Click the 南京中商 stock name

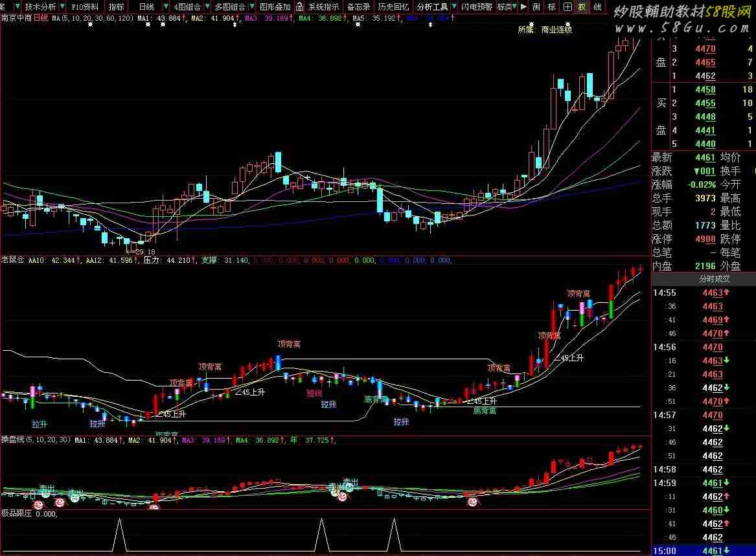pyautogui.click(x=16, y=18)
